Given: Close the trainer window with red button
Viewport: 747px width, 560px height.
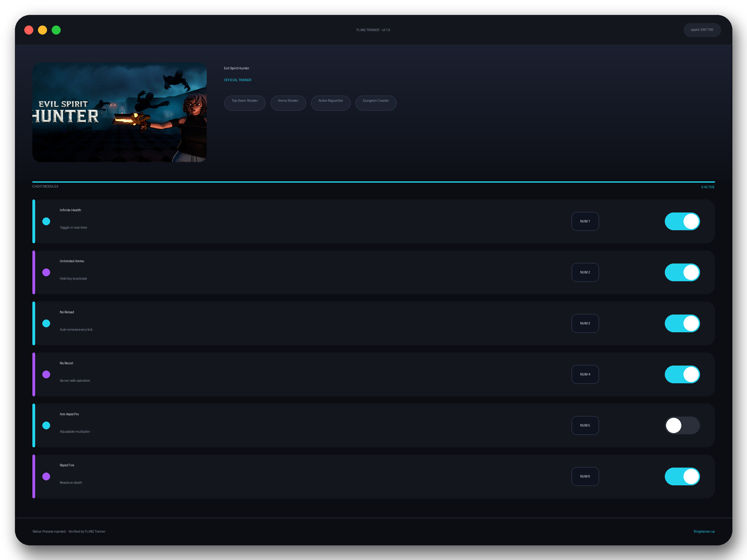Looking at the screenshot, I should pyautogui.click(x=29, y=30).
